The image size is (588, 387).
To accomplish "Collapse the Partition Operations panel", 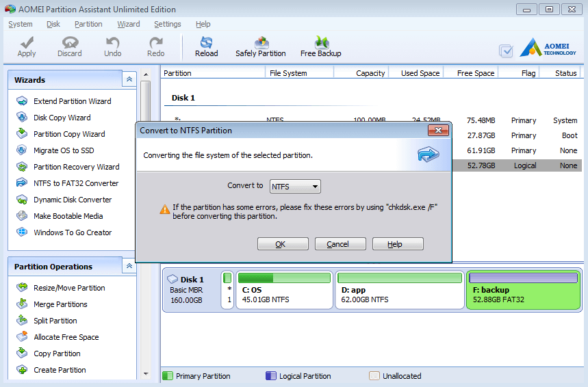I will (x=129, y=266).
